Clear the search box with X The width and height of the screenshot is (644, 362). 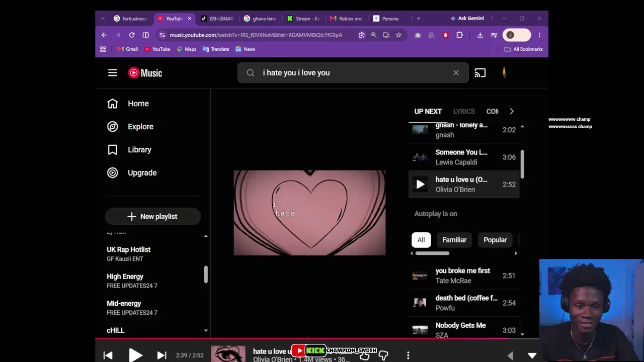(456, 73)
